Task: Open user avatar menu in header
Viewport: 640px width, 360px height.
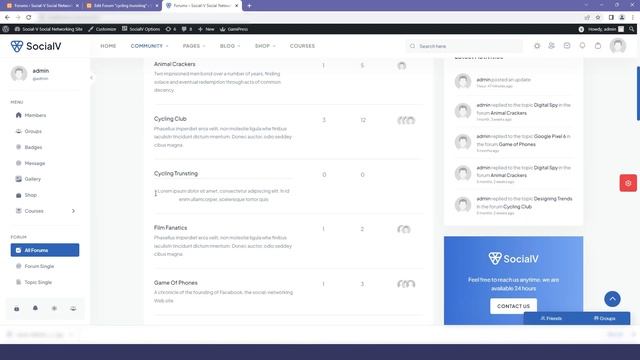Action: pos(618,46)
